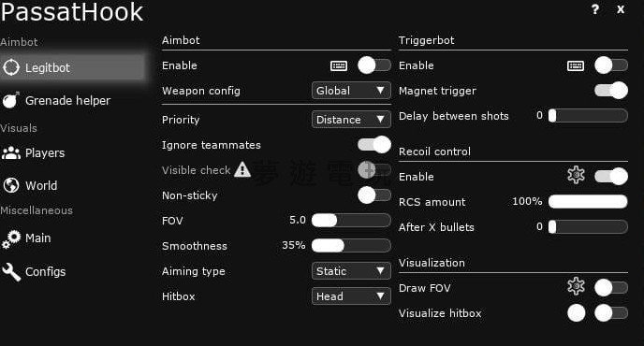The width and height of the screenshot is (644, 346).
Task: Open Draw FOV settings gear icon
Action: [x=576, y=286]
